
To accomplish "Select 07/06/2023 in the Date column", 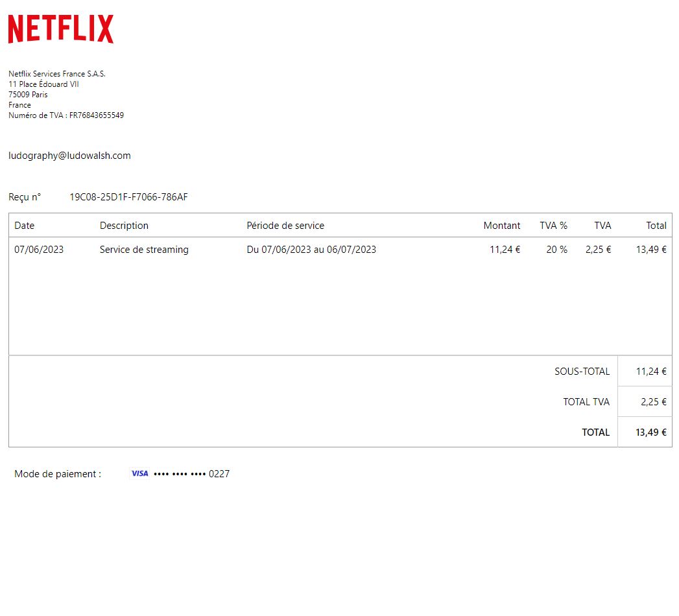I will (x=39, y=250).
